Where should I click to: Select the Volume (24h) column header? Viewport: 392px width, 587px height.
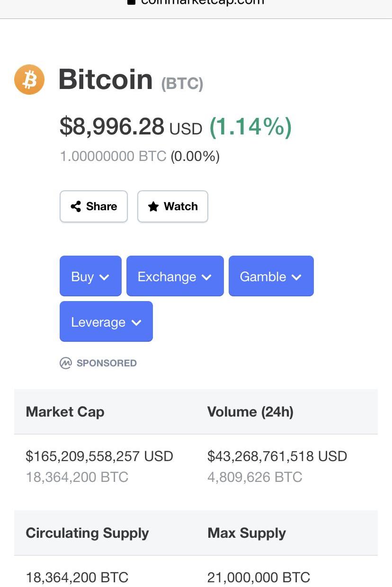250,412
